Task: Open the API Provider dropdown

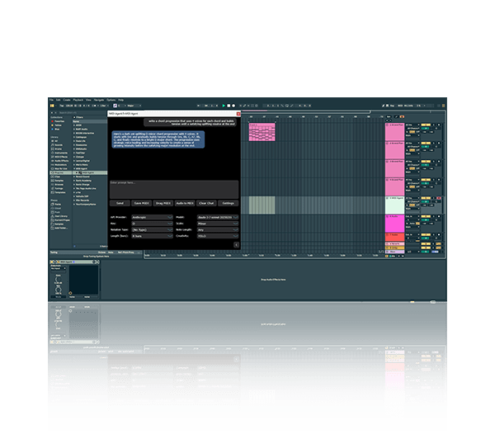Action: tap(152, 219)
